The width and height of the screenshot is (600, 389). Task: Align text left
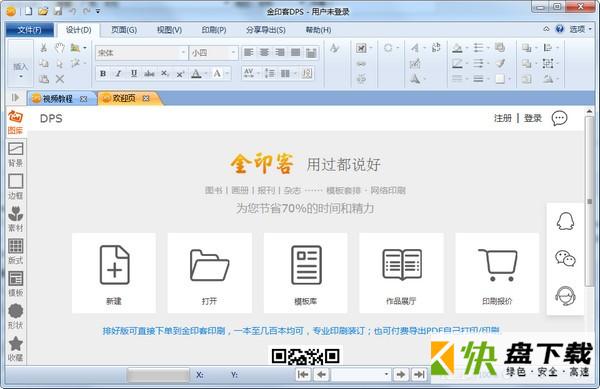[x=249, y=52]
